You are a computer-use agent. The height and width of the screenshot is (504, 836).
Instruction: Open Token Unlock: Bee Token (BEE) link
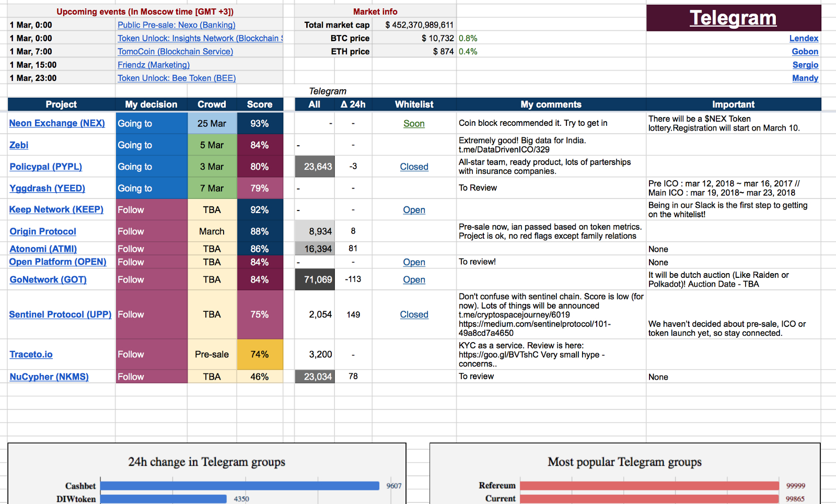pyautogui.click(x=177, y=78)
